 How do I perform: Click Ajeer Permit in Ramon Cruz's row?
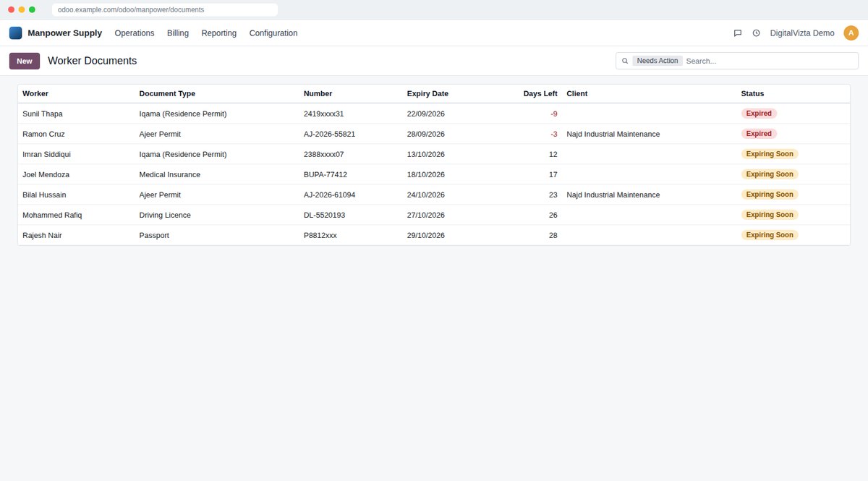[160, 134]
